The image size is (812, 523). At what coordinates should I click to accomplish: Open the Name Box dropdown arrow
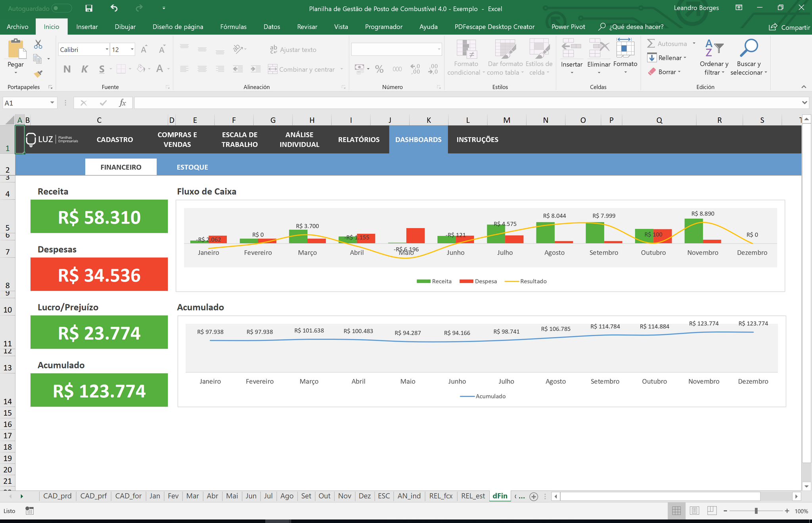52,103
